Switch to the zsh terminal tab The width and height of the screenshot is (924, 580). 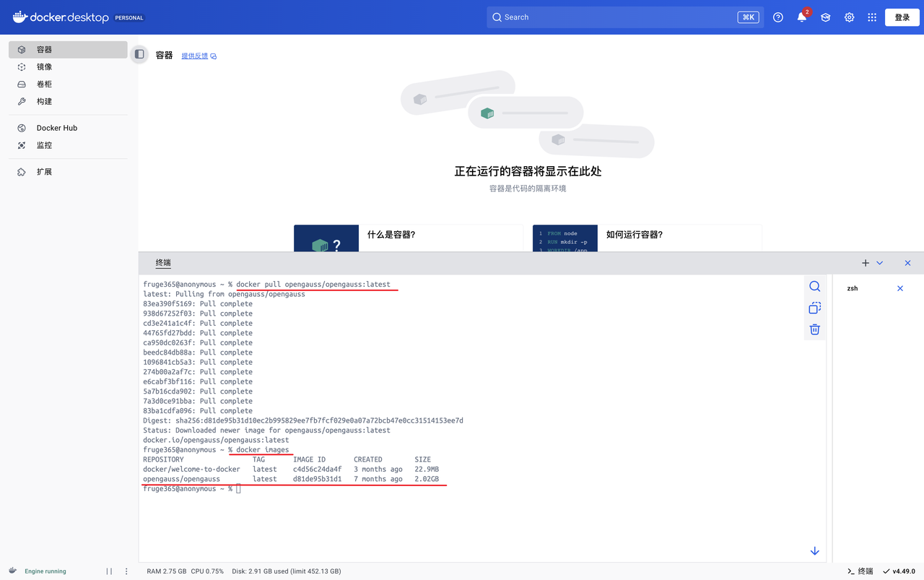click(x=853, y=287)
